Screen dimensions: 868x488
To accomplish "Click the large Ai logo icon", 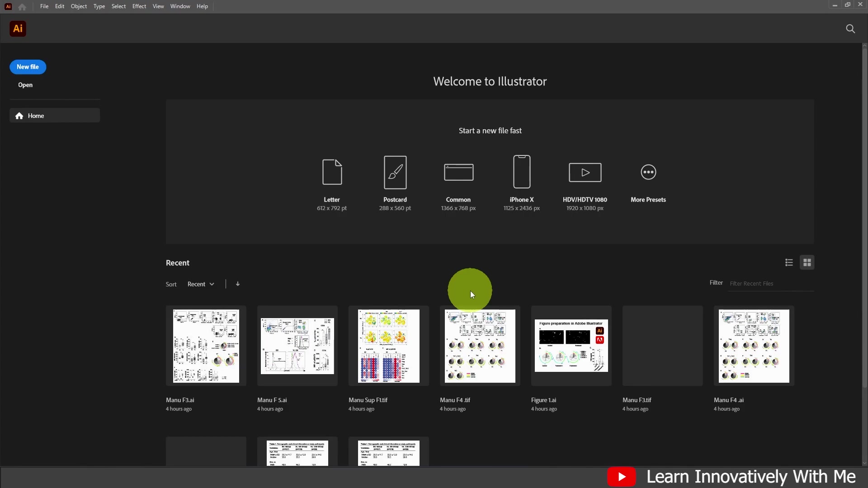I will [18, 28].
